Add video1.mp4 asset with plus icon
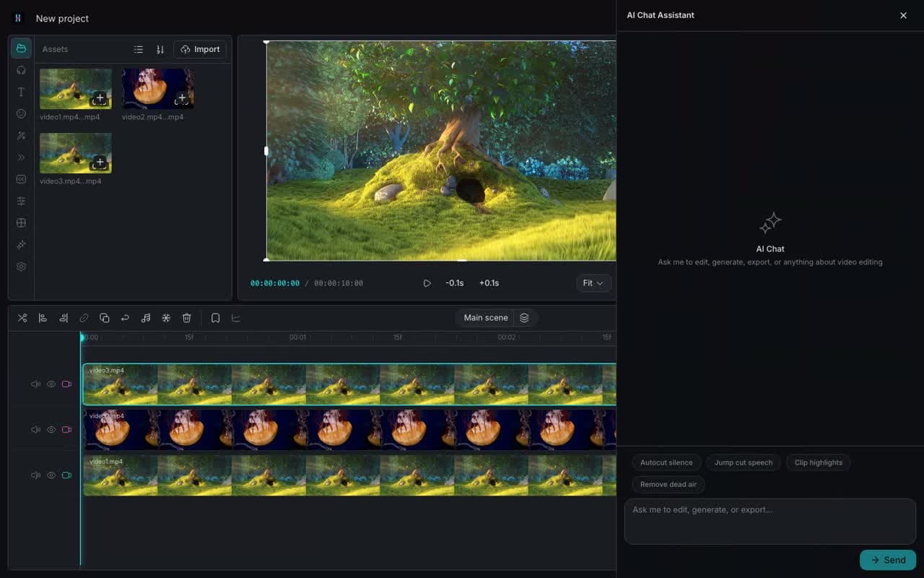924x578 pixels. click(100, 98)
